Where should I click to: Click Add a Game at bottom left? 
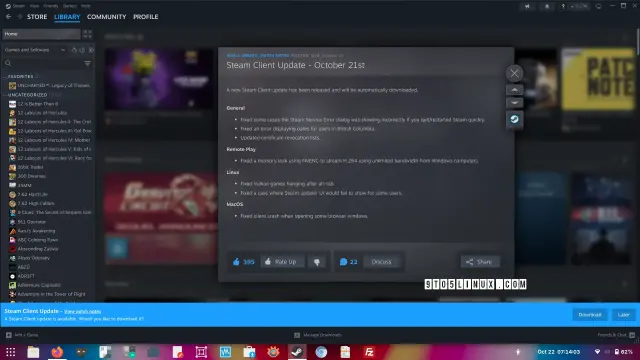tap(22, 335)
